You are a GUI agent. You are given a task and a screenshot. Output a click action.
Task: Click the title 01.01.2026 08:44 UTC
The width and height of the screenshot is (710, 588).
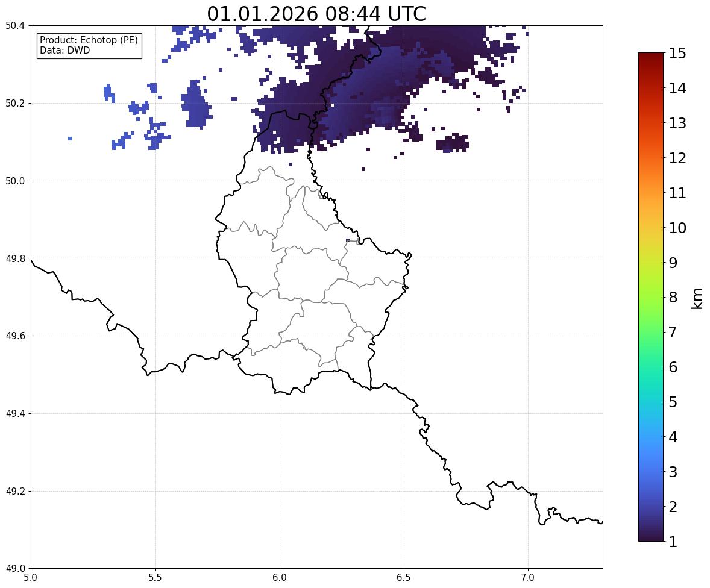316,14
